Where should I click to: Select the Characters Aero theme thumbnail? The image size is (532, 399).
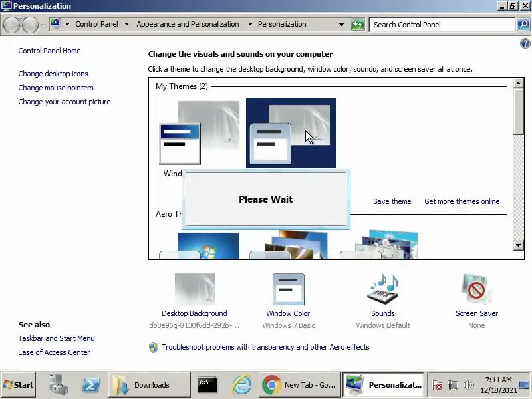coord(379,245)
